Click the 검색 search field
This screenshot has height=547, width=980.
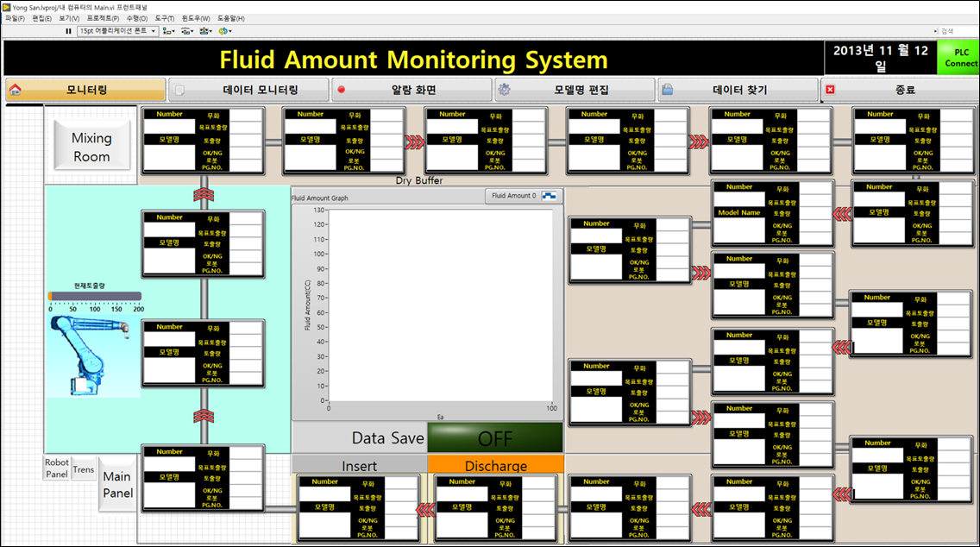pos(956,31)
